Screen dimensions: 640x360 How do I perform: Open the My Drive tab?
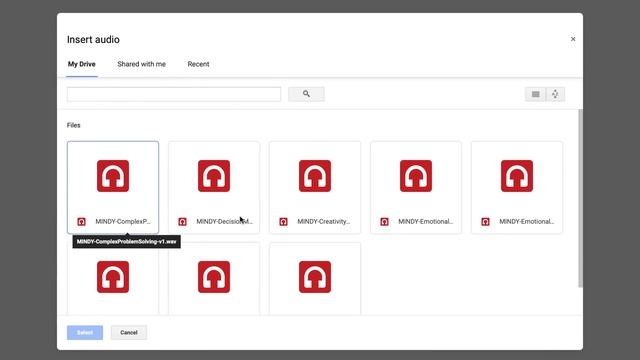click(x=82, y=64)
